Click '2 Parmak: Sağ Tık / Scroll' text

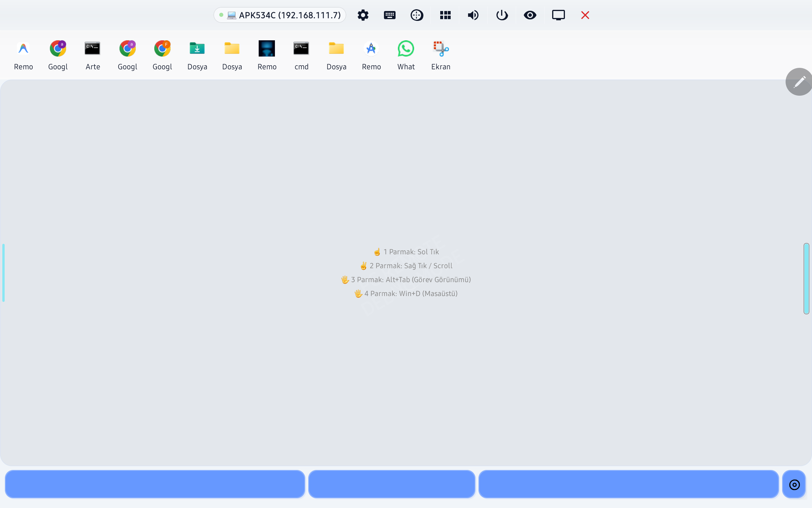pos(406,266)
